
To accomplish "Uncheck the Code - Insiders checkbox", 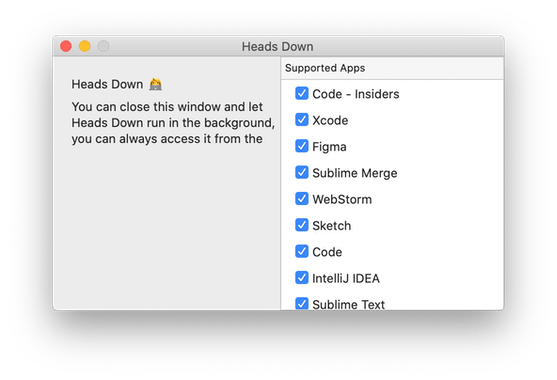I will [302, 93].
